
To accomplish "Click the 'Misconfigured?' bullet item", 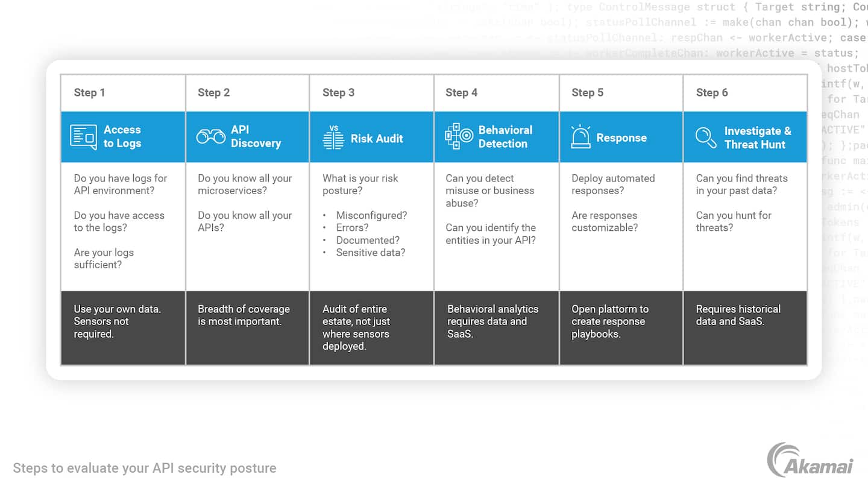I will (x=371, y=215).
